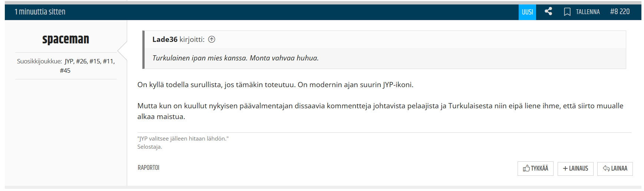Click the UUSI new-post badge
Screen dimensions: 644x191
(x=527, y=12)
